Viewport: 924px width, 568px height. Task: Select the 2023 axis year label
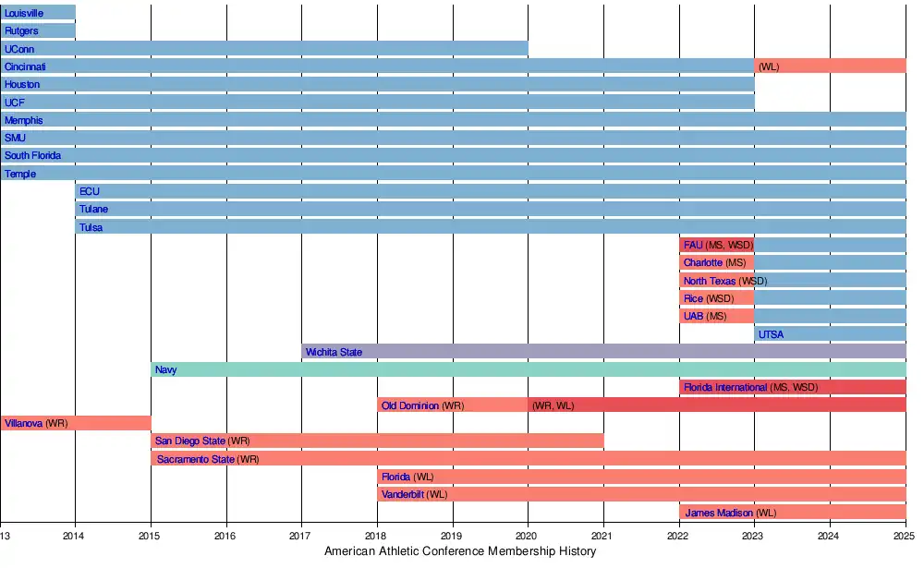coord(752,537)
